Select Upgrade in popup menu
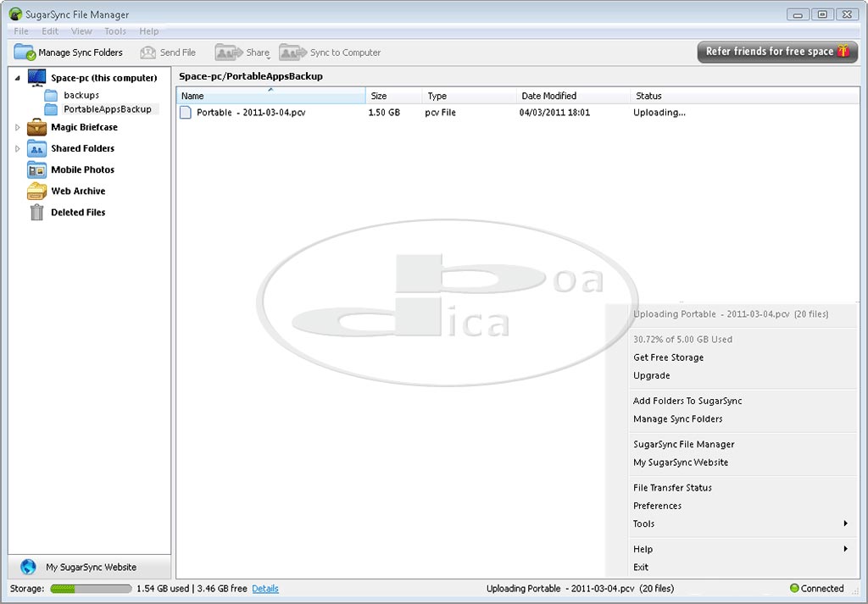The height and width of the screenshot is (604, 868). point(652,375)
